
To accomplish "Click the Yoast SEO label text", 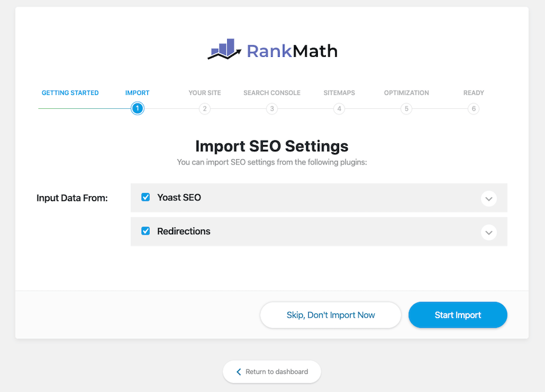I will point(179,198).
